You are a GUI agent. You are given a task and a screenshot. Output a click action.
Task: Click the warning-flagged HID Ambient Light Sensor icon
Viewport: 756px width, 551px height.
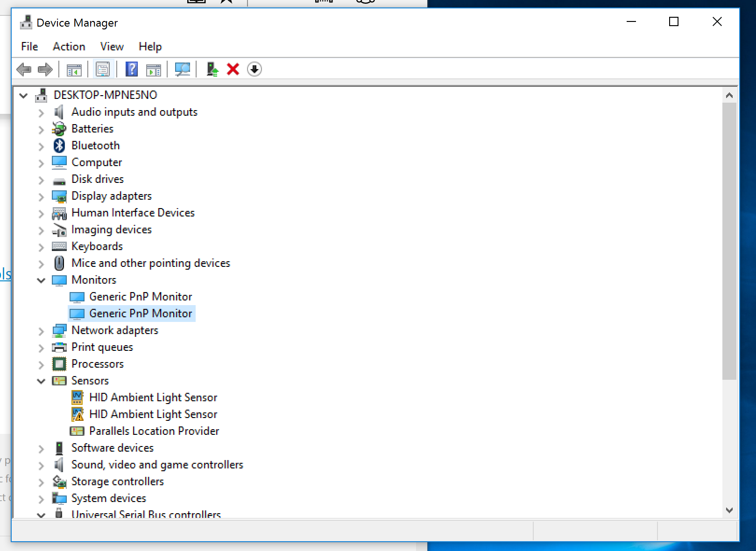tap(77, 414)
